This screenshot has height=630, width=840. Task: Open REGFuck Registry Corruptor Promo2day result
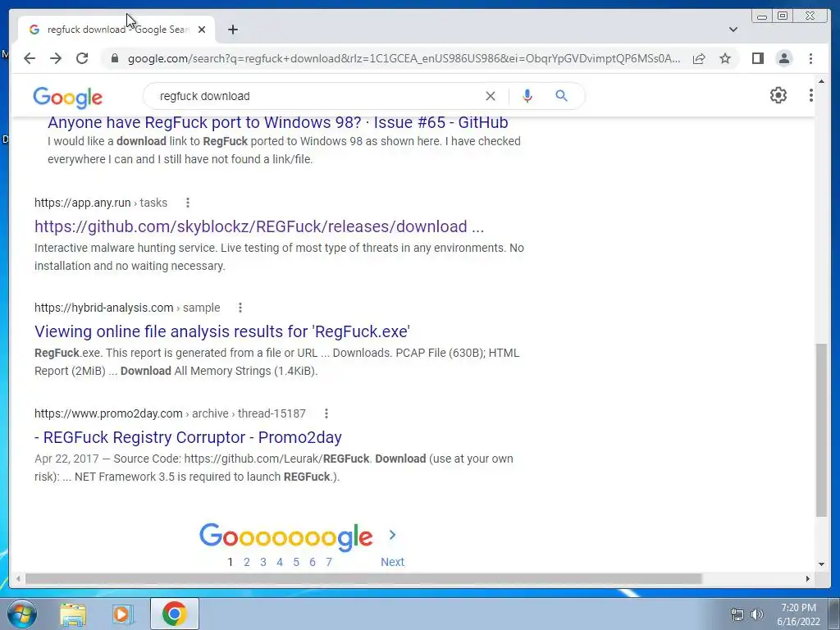coord(188,438)
